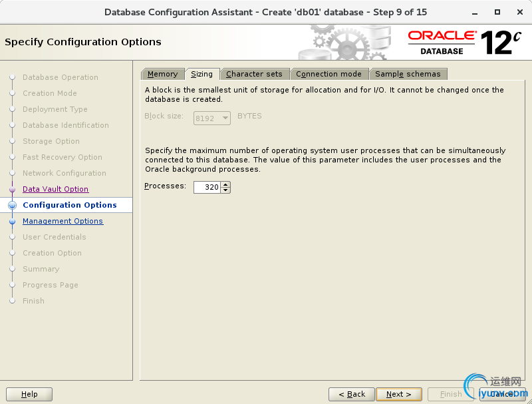Click the Creation Option step label

53,253
